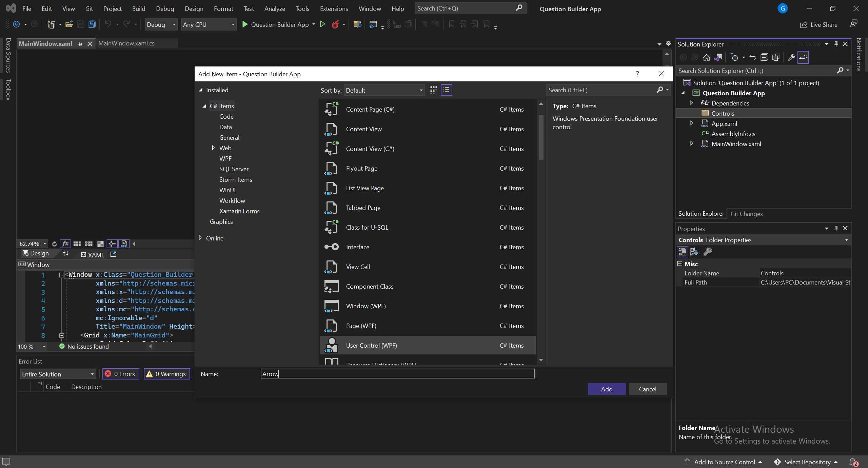Select the C# Items category

pyautogui.click(x=222, y=105)
